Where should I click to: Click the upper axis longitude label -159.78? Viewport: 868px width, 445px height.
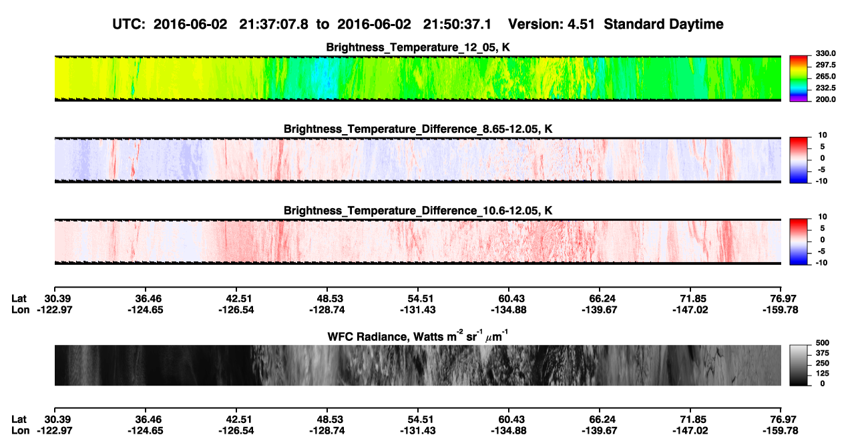point(781,310)
